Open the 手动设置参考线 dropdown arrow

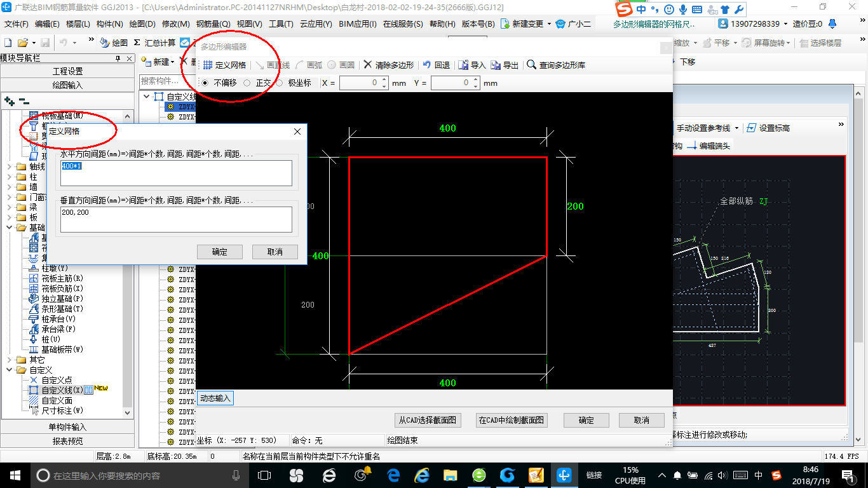736,128
